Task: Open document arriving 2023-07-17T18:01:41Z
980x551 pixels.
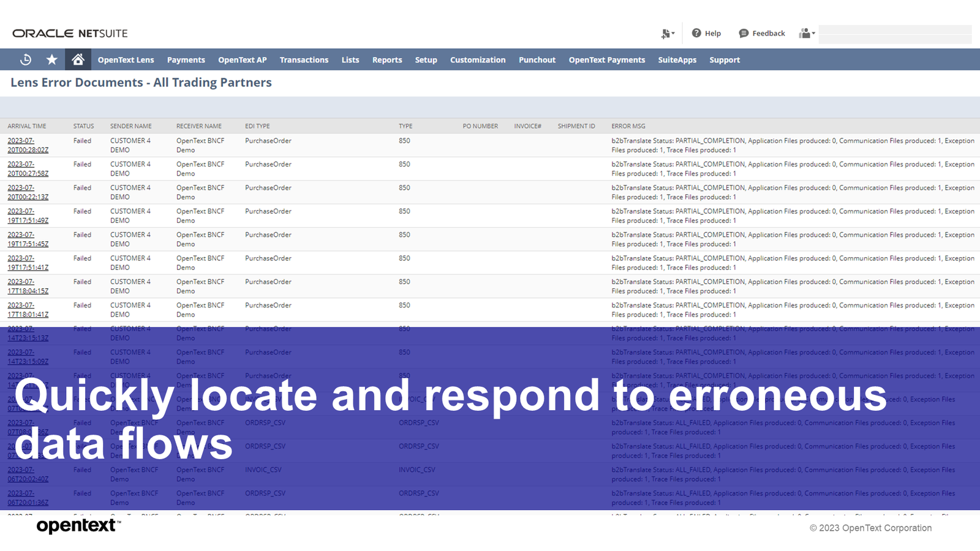Action: click(x=28, y=310)
